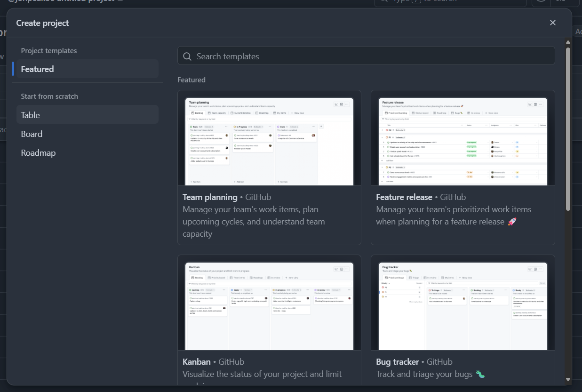Image resolution: width=582 pixels, height=392 pixels.
Task: Choose Table under Start from scratch
Action: pos(88,115)
